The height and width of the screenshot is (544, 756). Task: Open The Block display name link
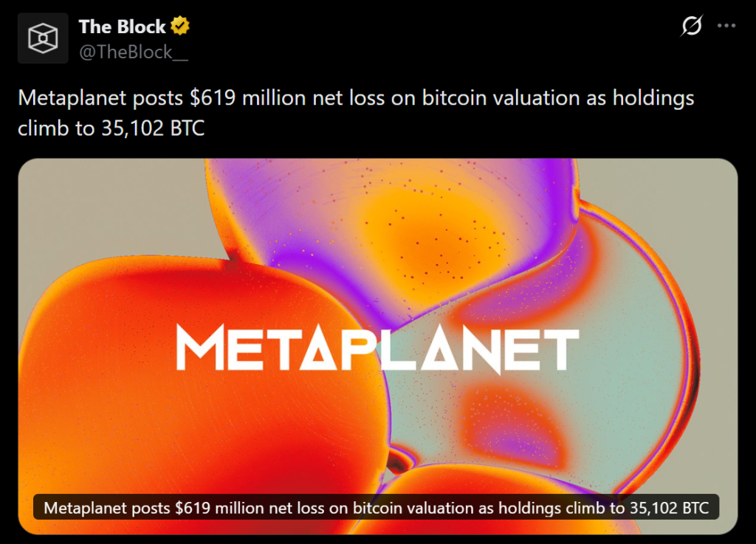click(x=122, y=27)
